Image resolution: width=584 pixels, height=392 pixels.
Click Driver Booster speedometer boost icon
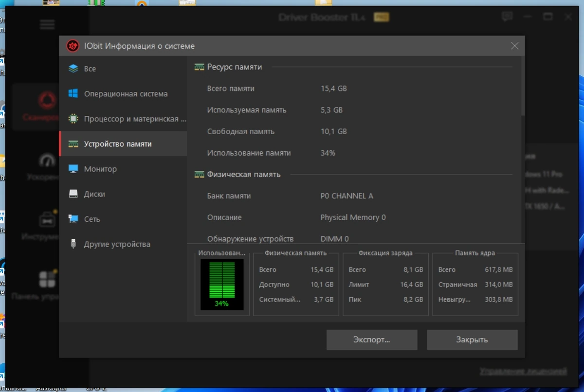[47, 161]
